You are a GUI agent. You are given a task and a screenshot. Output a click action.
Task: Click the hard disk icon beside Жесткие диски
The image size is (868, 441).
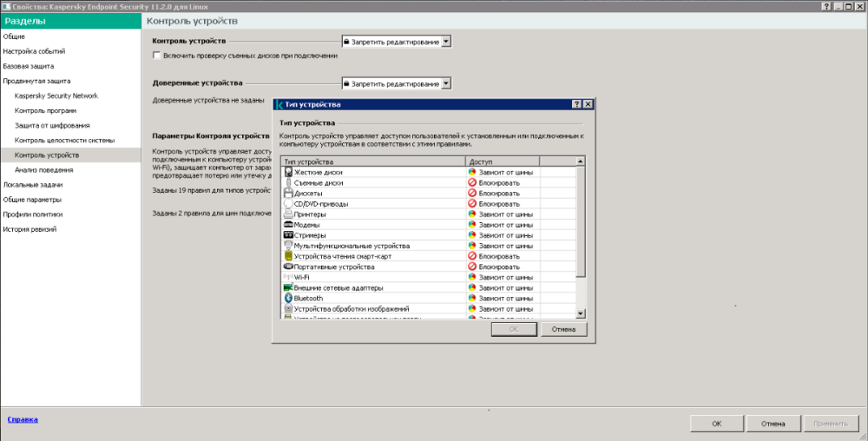pos(288,172)
